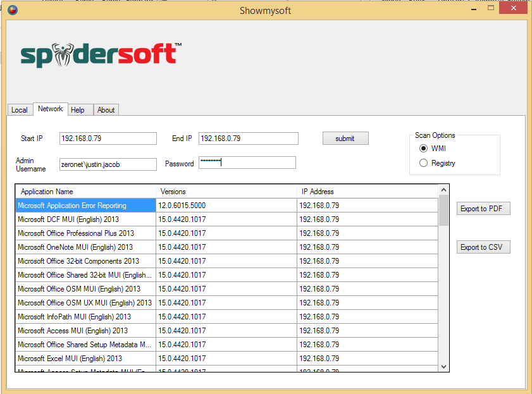This screenshot has height=394, width=532.
Task: Maximize the Showmysoft window
Action: (491, 8)
